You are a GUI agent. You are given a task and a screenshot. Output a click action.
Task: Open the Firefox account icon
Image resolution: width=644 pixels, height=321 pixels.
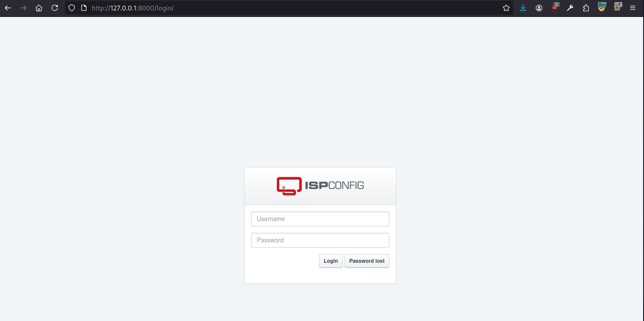(x=539, y=8)
